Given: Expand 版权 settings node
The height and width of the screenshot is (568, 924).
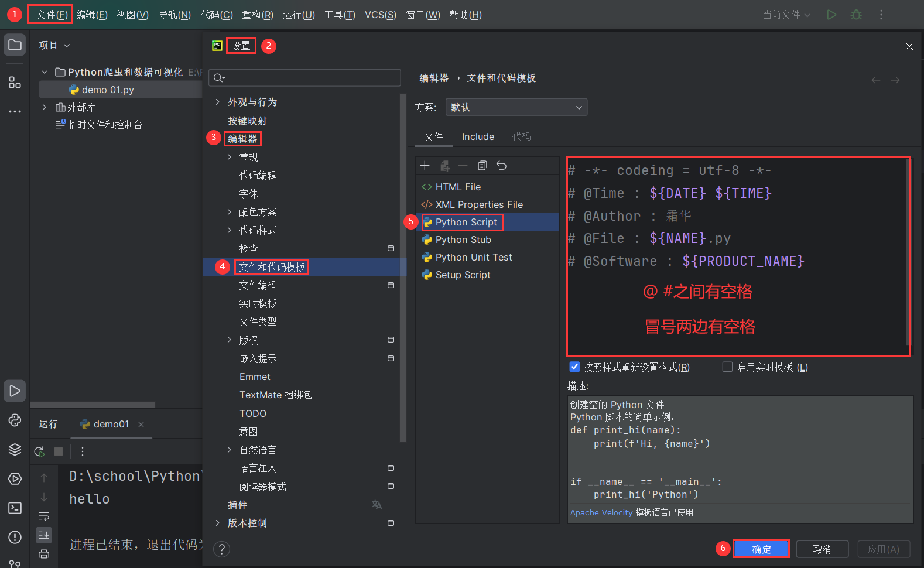Looking at the screenshot, I should point(229,340).
